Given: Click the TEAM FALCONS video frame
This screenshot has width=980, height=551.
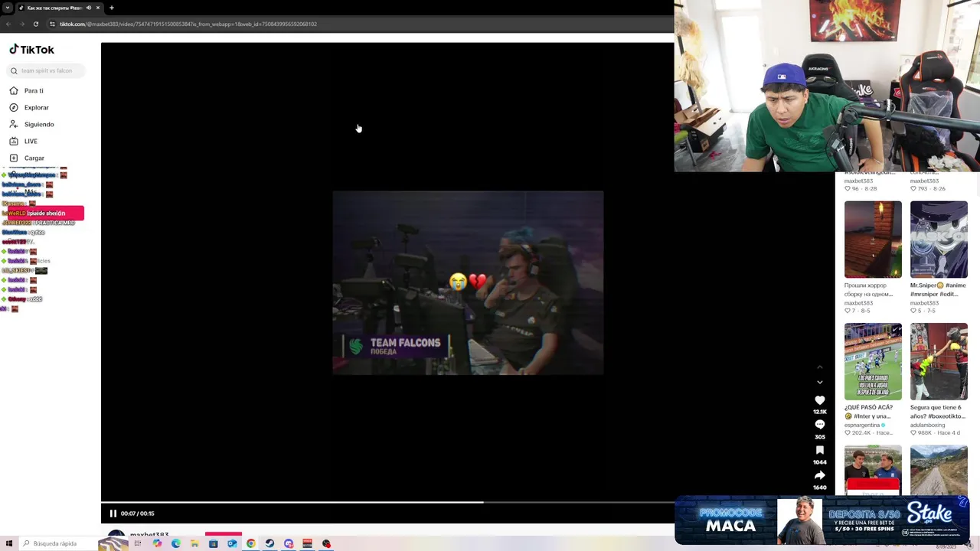Looking at the screenshot, I should pos(468,282).
